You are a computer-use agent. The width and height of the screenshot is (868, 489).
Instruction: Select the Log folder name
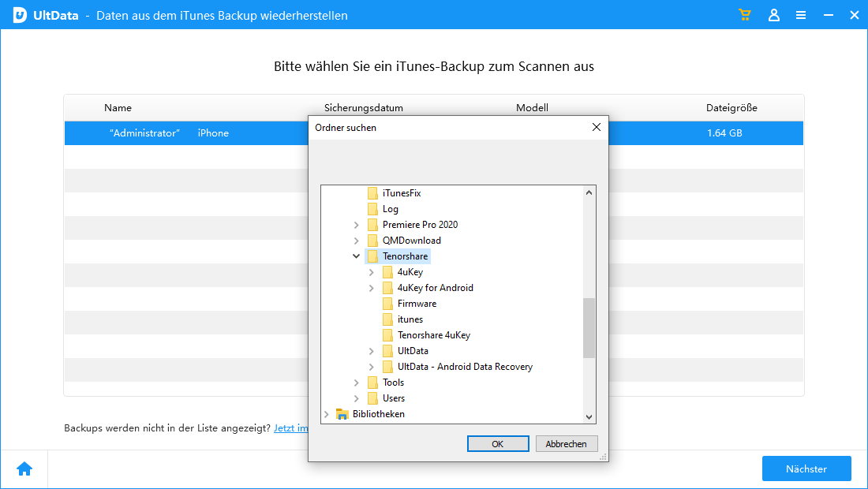pyautogui.click(x=391, y=209)
